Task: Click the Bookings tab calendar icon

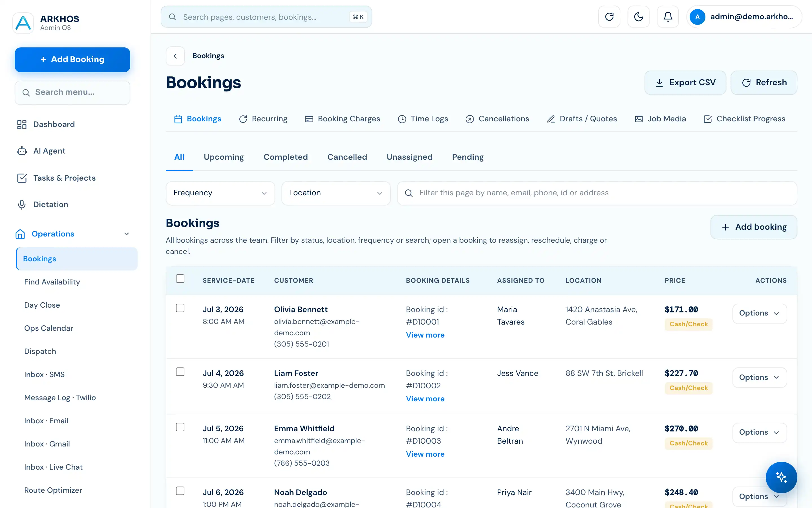Action: [x=178, y=119]
